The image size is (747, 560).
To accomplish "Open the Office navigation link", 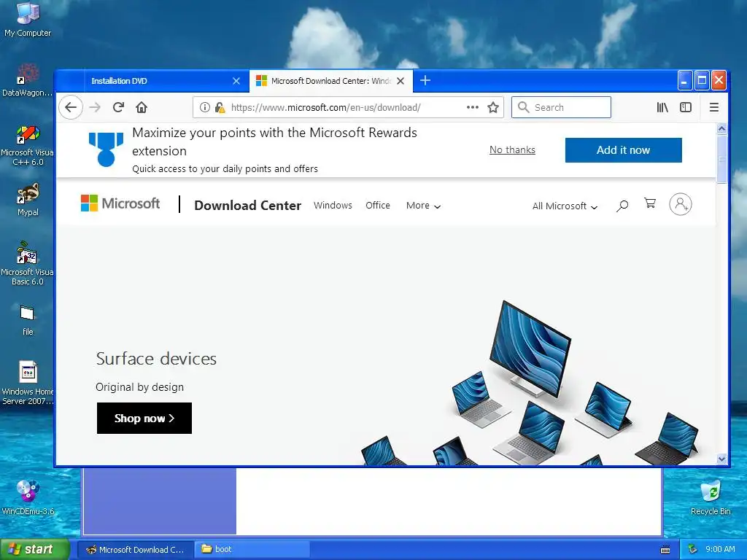I will pyautogui.click(x=378, y=205).
